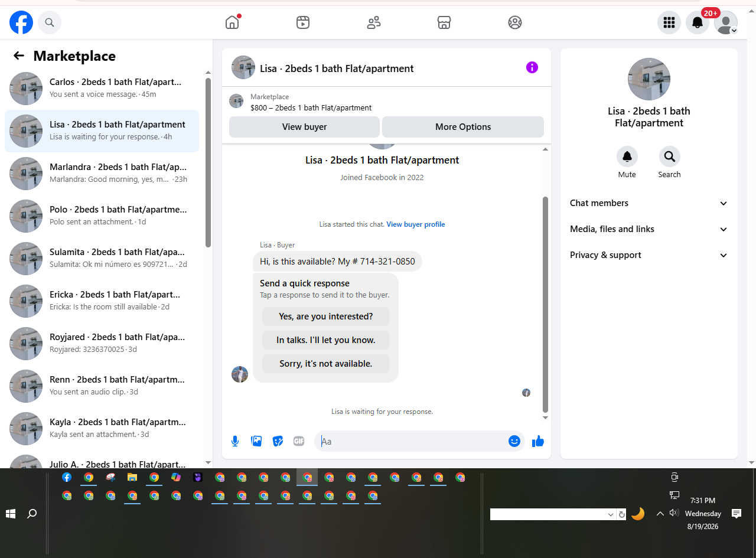Image resolution: width=756 pixels, height=558 pixels.
Task: Click the purple conversation information icon
Action: pyautogui.click(x=532, y=67)
